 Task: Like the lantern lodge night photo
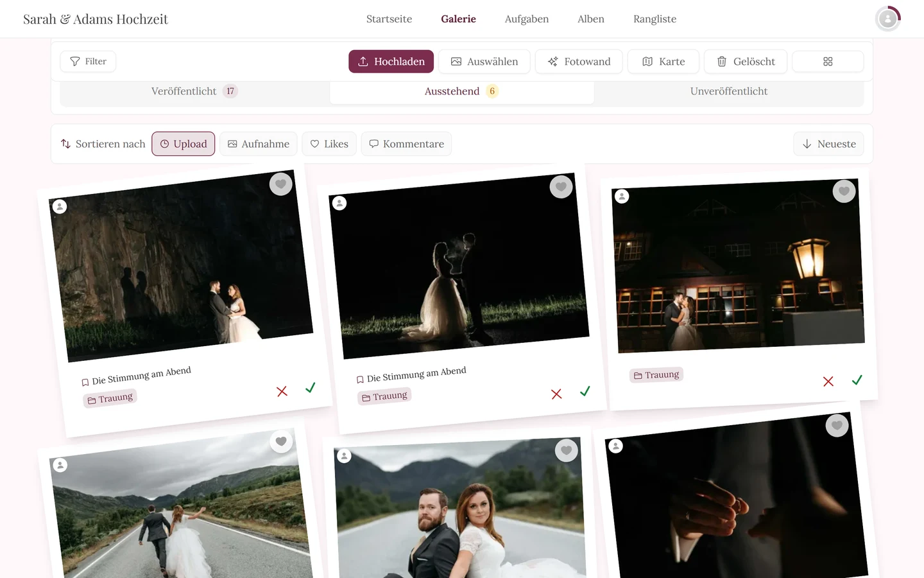pyautogui.click(x=844, y=191)
